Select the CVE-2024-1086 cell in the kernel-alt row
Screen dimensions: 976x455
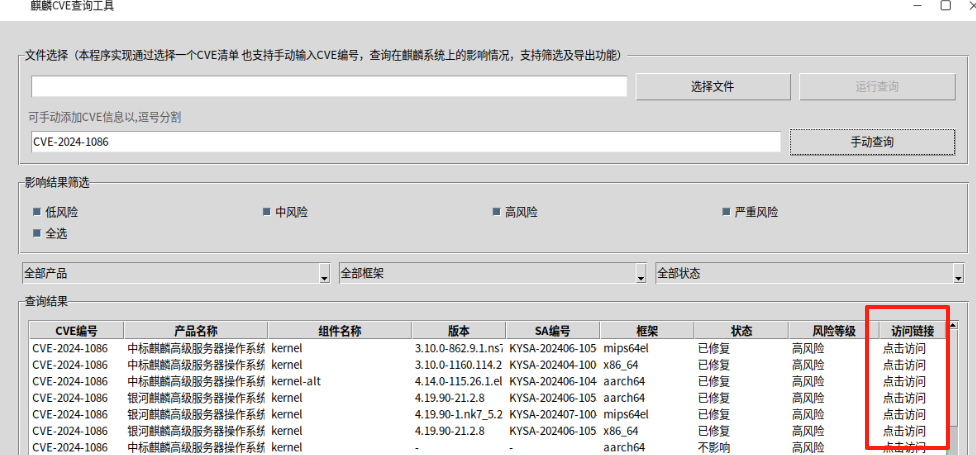(x=70, y=381)
